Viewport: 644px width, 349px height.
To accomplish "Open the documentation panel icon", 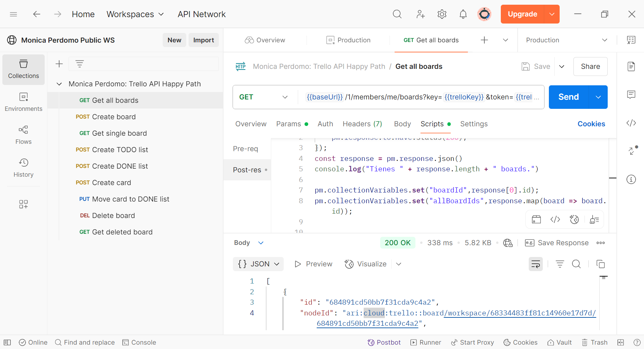I will click(x=631, y=67).
